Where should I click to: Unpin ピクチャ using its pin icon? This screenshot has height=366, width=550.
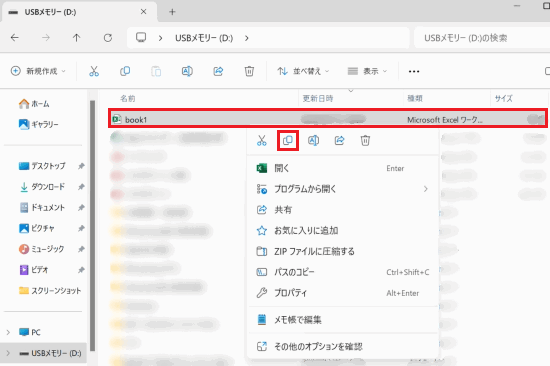(81, 228)
